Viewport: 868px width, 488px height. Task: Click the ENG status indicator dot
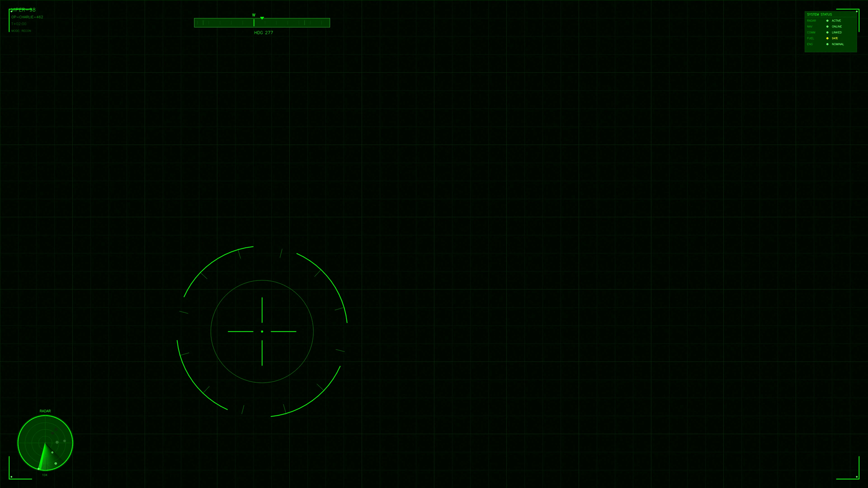coord(828,45)
